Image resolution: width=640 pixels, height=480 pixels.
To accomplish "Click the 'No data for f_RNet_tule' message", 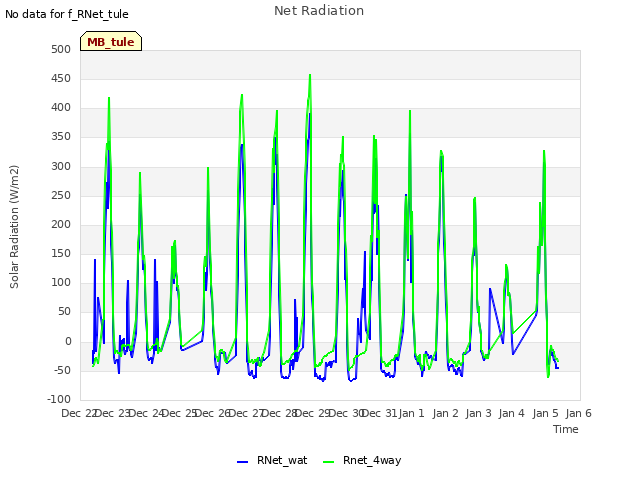I will coord(67,14).
